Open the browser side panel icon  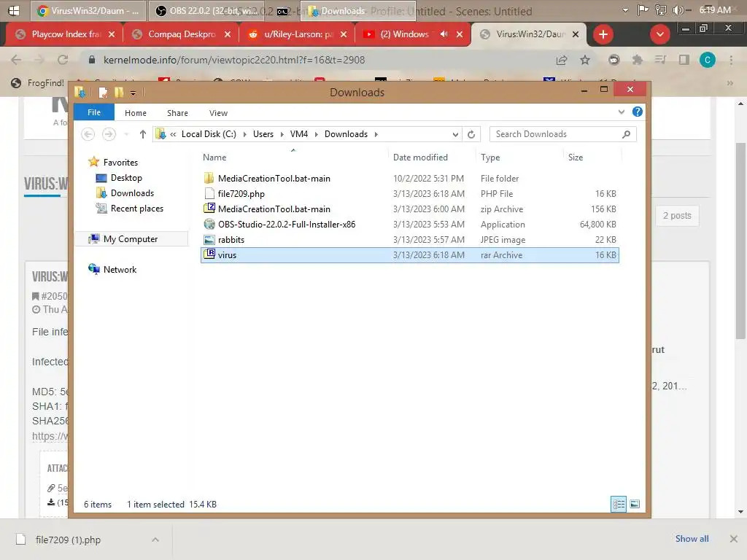click(684, 60)
